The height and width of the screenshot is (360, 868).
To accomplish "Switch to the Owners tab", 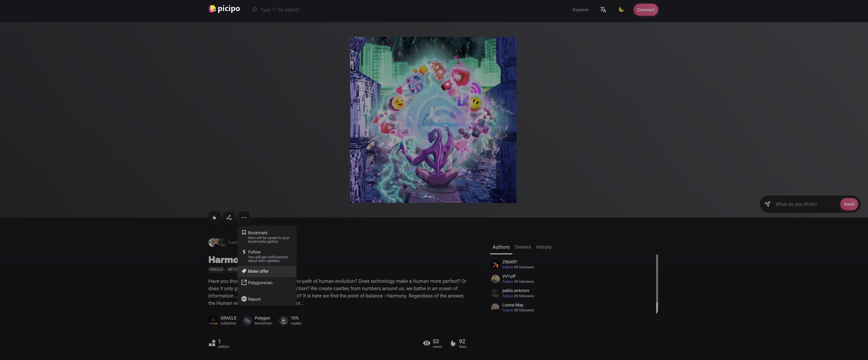I will [522, 247].
